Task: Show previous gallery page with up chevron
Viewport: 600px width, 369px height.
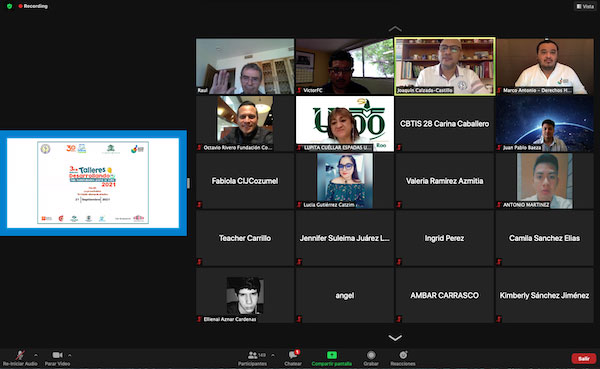Action: (x=395, y=29)
